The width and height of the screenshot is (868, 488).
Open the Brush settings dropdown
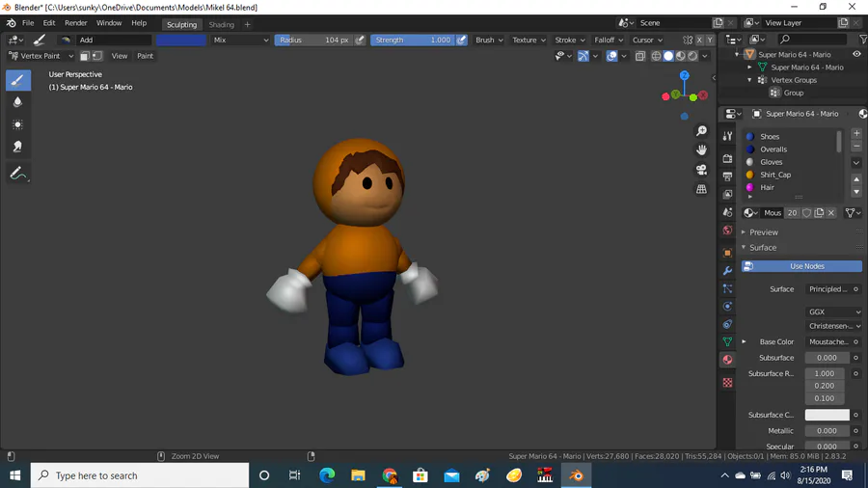pos(489,40)
